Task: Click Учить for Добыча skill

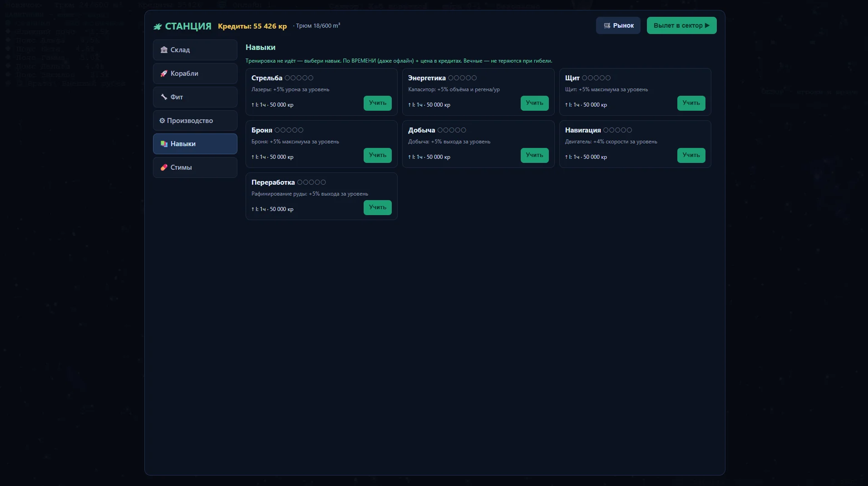Action: tap(534, 155)
